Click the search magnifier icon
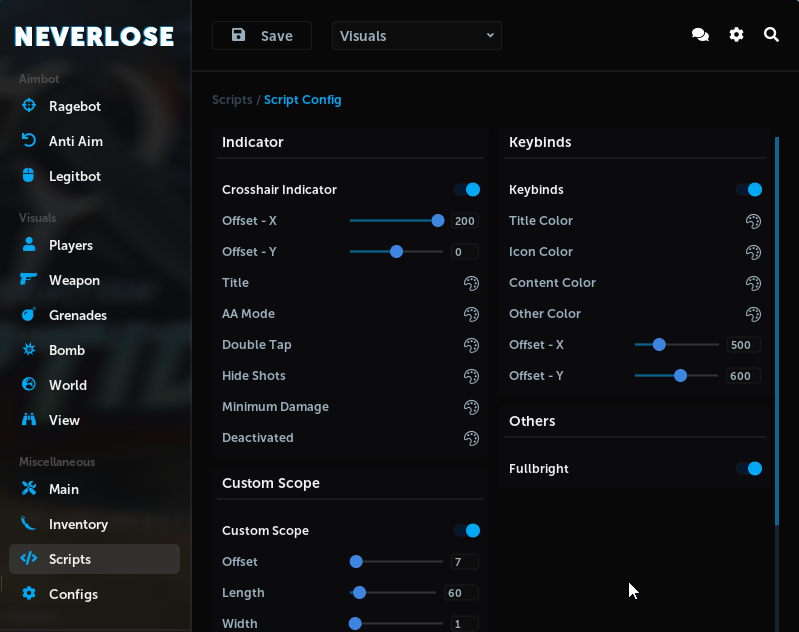799x632 pixels. (771, 35)
